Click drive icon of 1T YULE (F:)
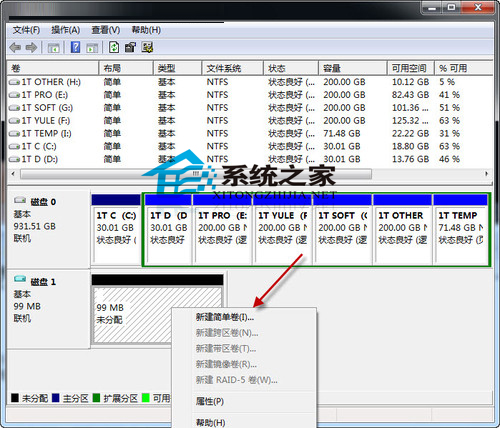 pyautogui.click(x=14, y=121)
